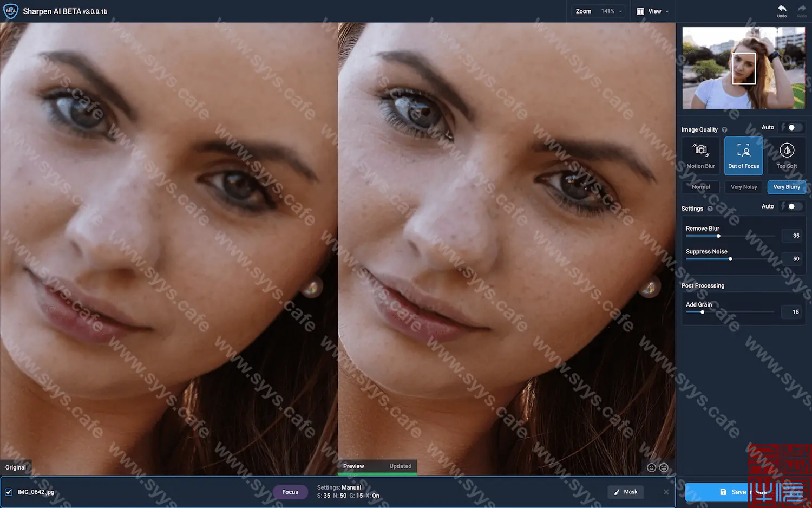Click the navigator preview thumbnail

click(743, 68)
